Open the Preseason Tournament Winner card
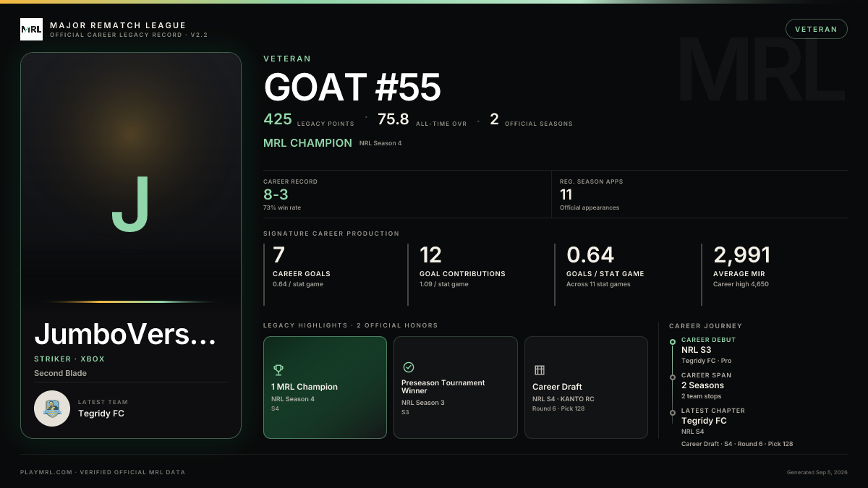Viewport: 868px width, 488px height. [x=456, y=388]
